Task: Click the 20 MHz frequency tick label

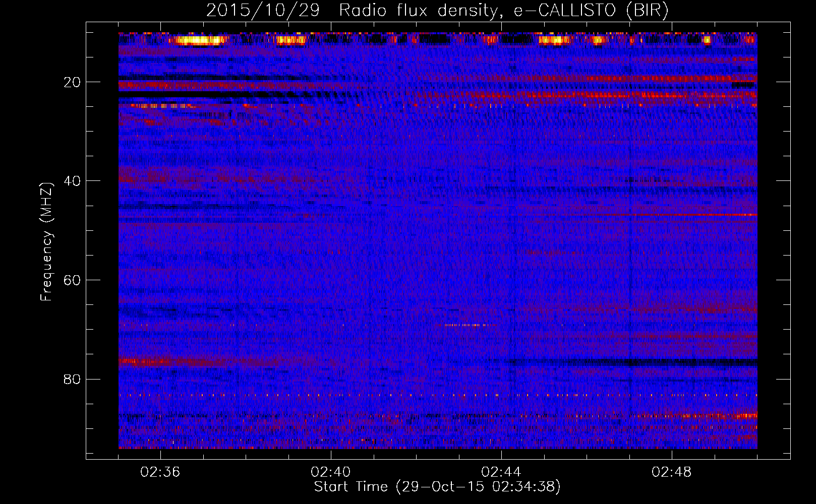Action: (x=73, y=82)
